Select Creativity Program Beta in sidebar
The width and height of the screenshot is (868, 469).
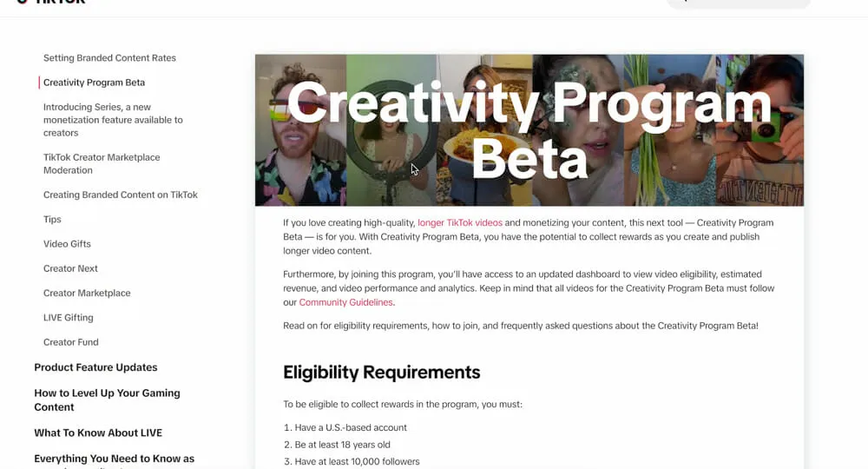pyautogui.click(x=94, y=83)
